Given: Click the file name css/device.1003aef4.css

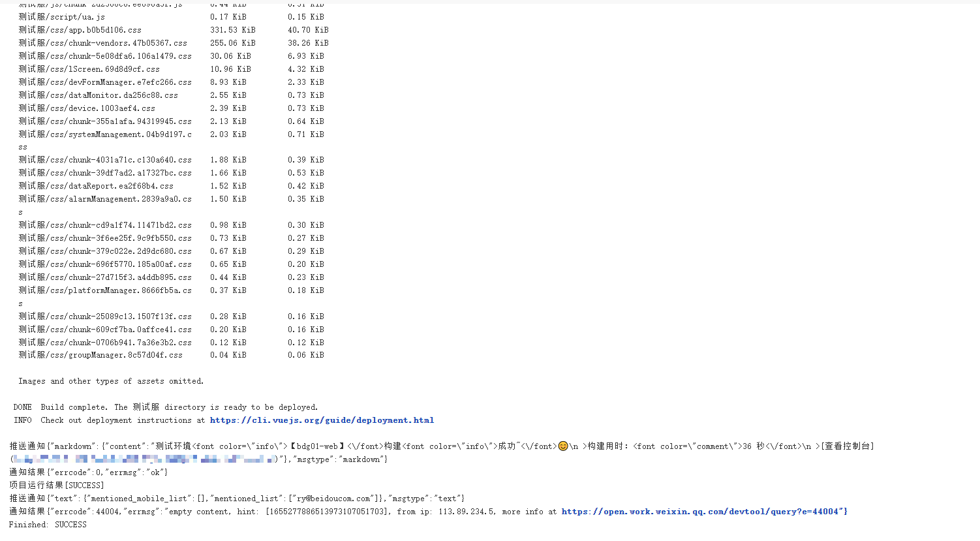Looking at the screenshot, I should coord(87,108).
